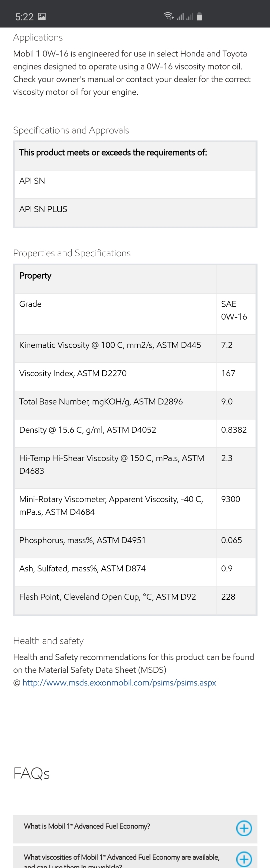
Task: Tap the Flash Point value 228
Action: click(x=228, y=597)
